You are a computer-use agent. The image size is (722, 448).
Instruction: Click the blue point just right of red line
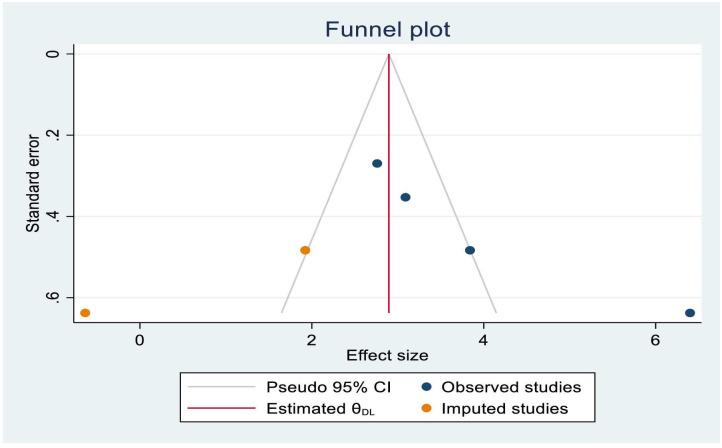405,197
